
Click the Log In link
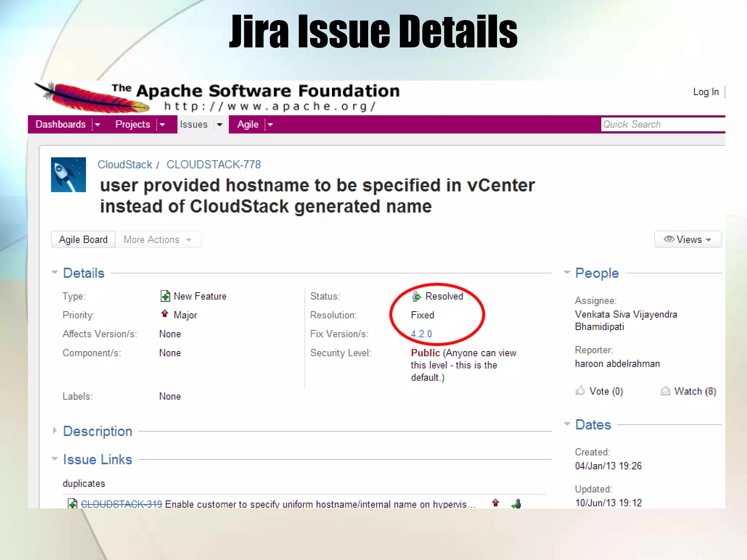pos(706,92)
